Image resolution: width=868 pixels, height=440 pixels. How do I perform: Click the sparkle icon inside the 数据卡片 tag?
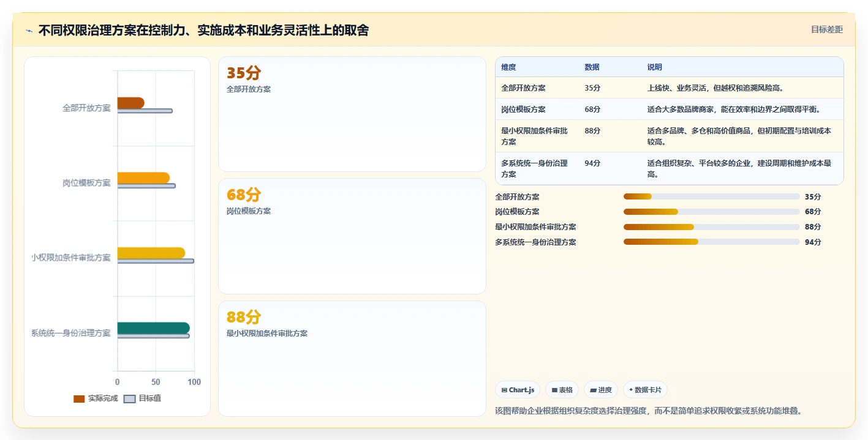point(631,390)
